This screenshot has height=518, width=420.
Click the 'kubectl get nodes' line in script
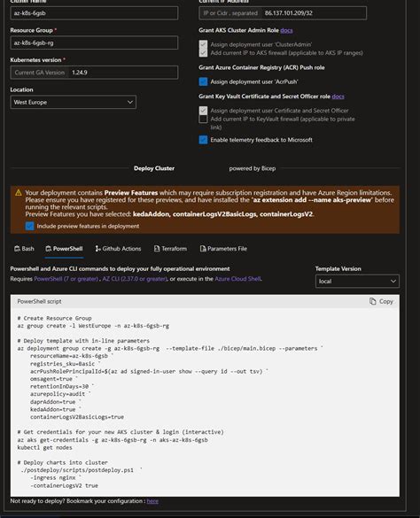44,448
